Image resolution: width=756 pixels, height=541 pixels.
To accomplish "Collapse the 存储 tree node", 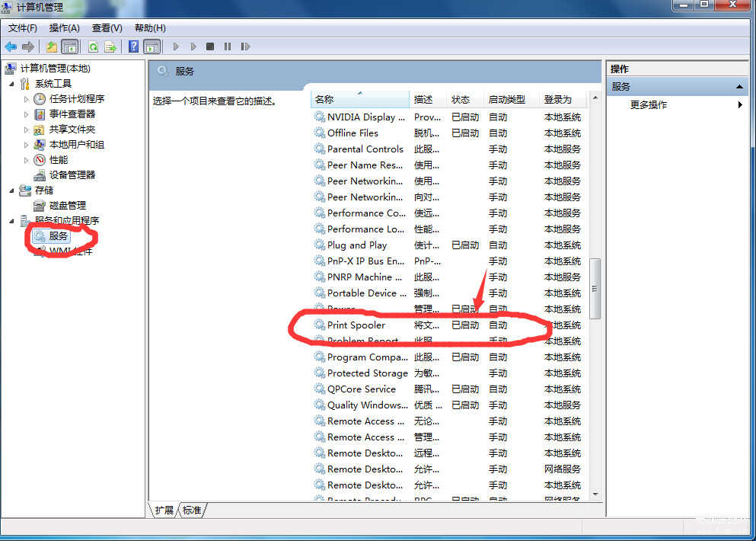I will (11, 190).
